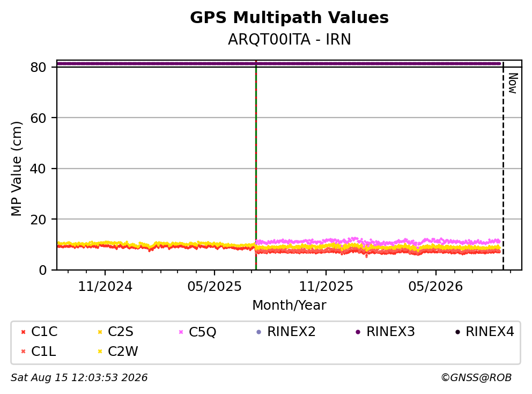
Task: Click the RINEX2 legend entry
Action: 286,332
